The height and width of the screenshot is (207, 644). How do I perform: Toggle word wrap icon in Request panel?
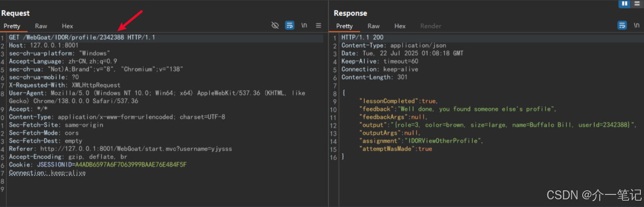click(290, 26)
